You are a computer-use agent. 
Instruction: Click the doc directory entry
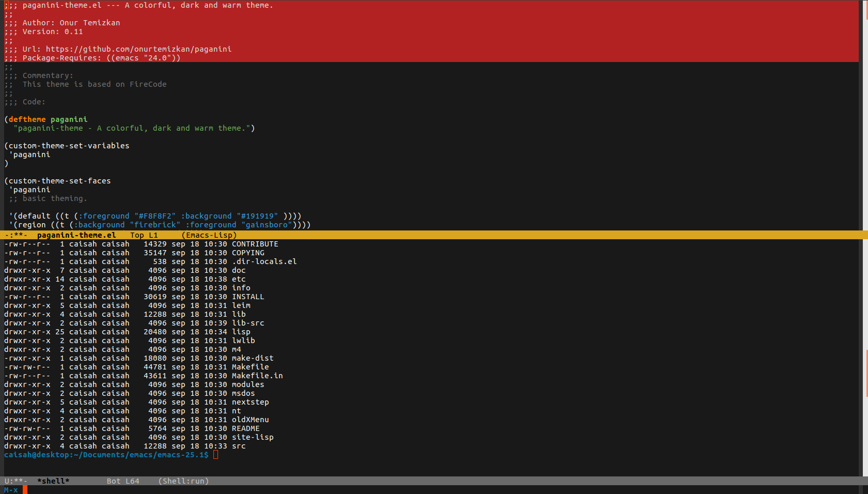pos(239,270)
